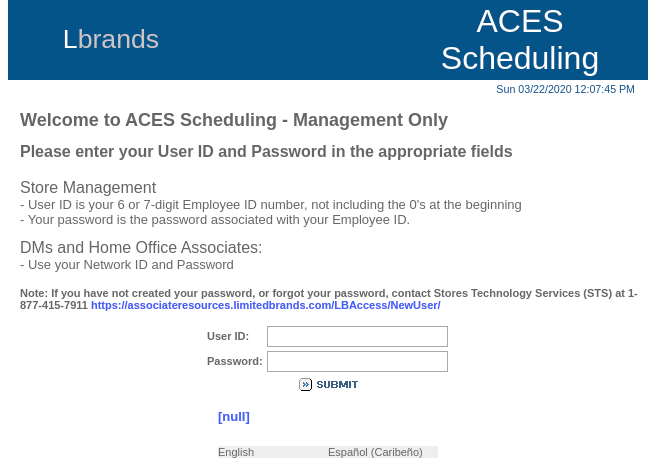Select Español (Caribeño) language option

pyautogui.click(x=375, y=452)
